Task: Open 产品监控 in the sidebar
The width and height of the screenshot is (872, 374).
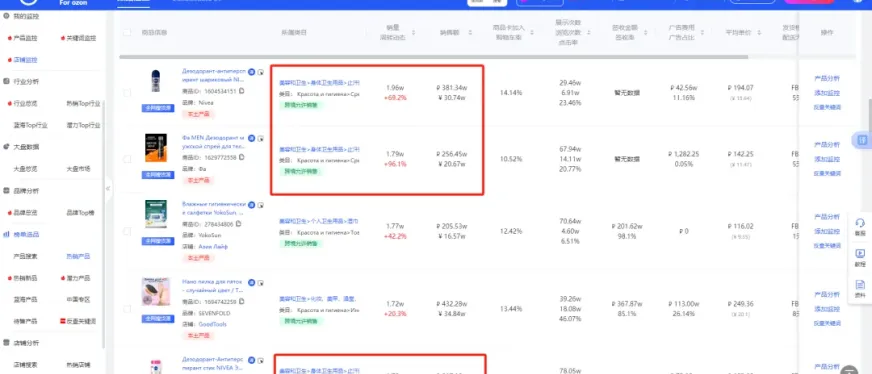Action: click(x=25, y=38)
